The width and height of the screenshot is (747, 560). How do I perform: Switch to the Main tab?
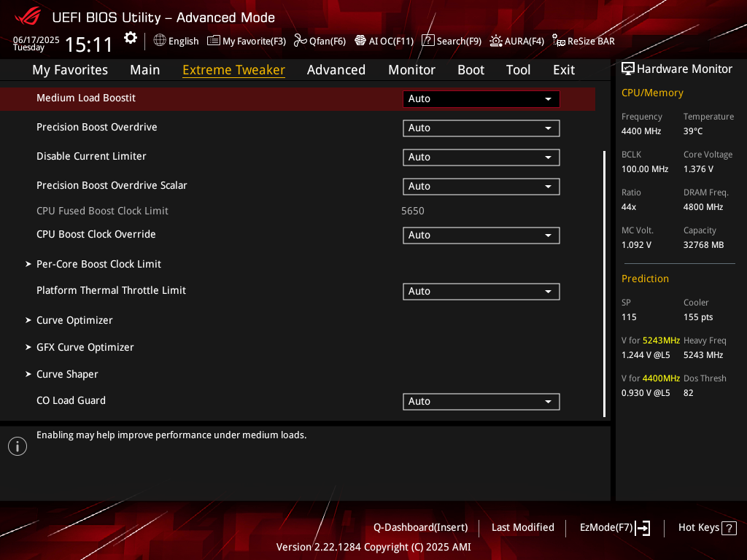tap(145, 70)
